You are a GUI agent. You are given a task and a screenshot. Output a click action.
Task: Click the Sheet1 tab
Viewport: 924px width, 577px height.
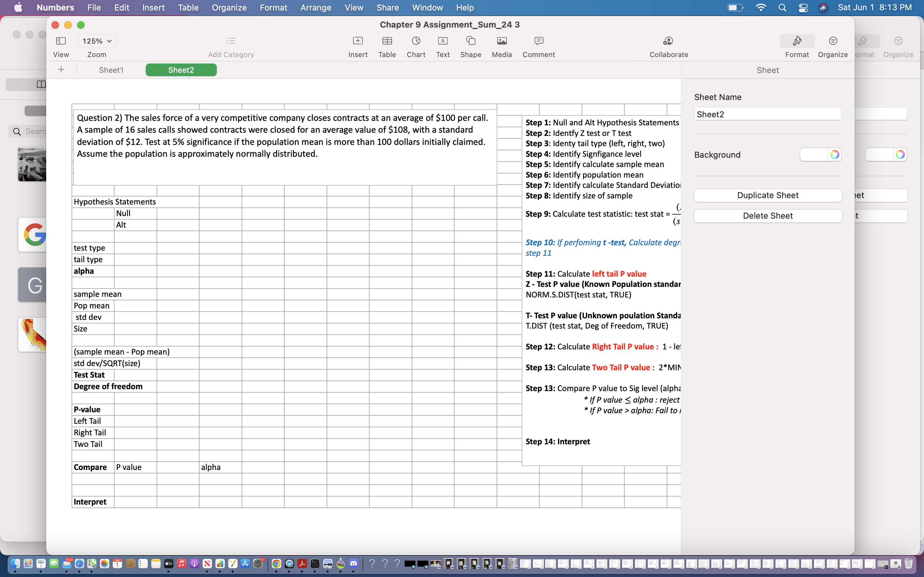point(111,70)
